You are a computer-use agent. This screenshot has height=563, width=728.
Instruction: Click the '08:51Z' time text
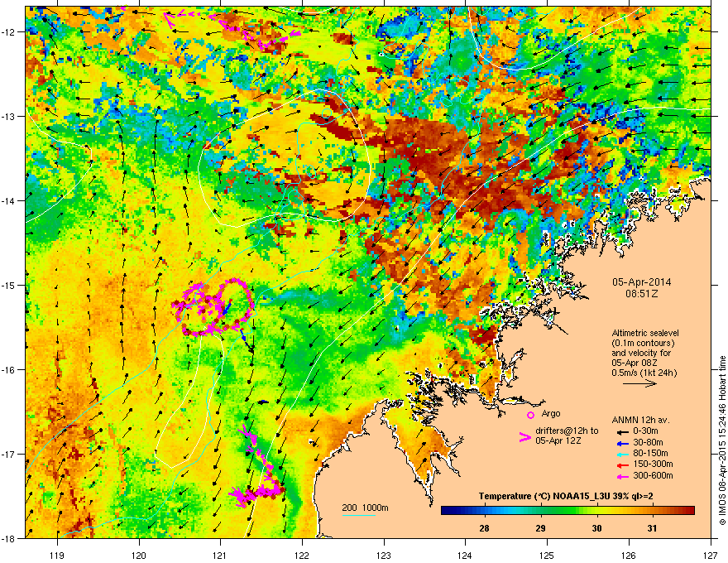tap(641, 294)
